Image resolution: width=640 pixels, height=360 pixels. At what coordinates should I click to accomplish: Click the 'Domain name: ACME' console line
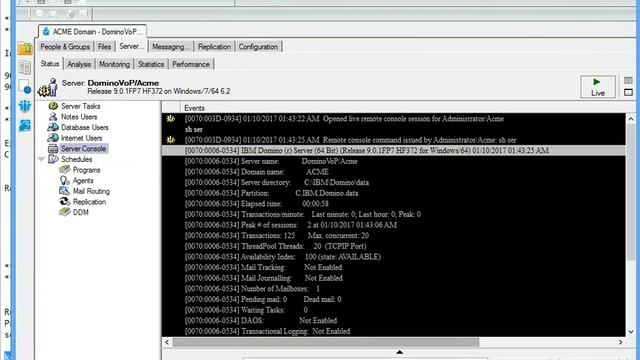[256, 172]
